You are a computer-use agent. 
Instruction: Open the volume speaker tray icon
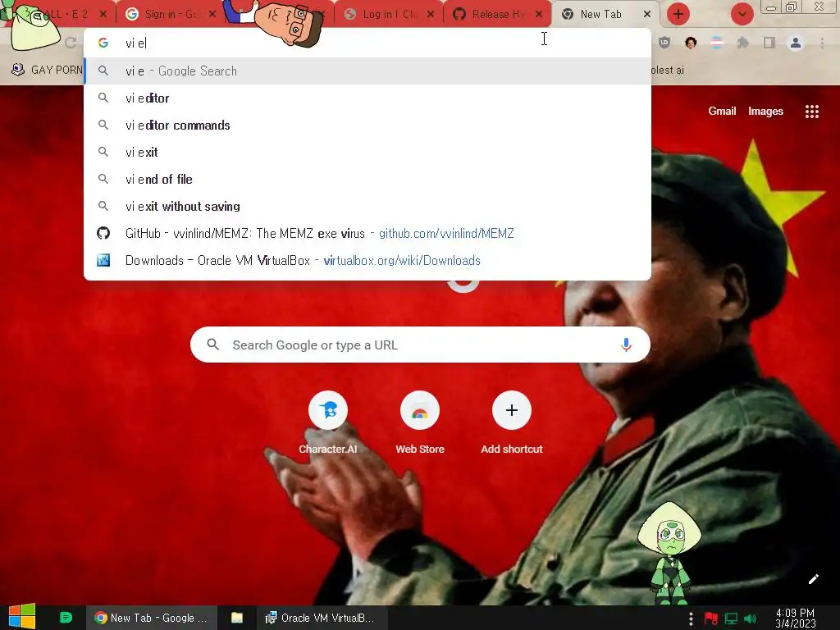(x=750, y=619)
